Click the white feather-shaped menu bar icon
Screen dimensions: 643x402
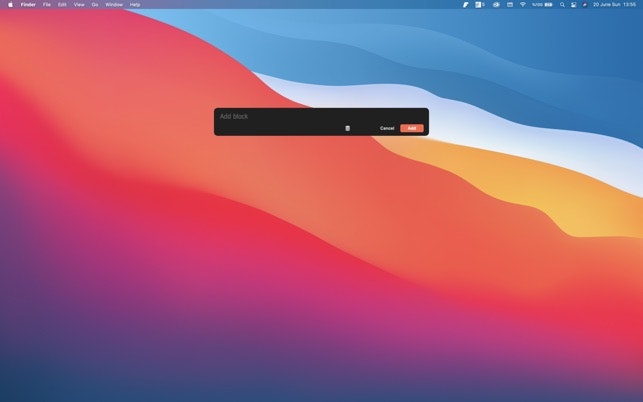coord(465,5)
